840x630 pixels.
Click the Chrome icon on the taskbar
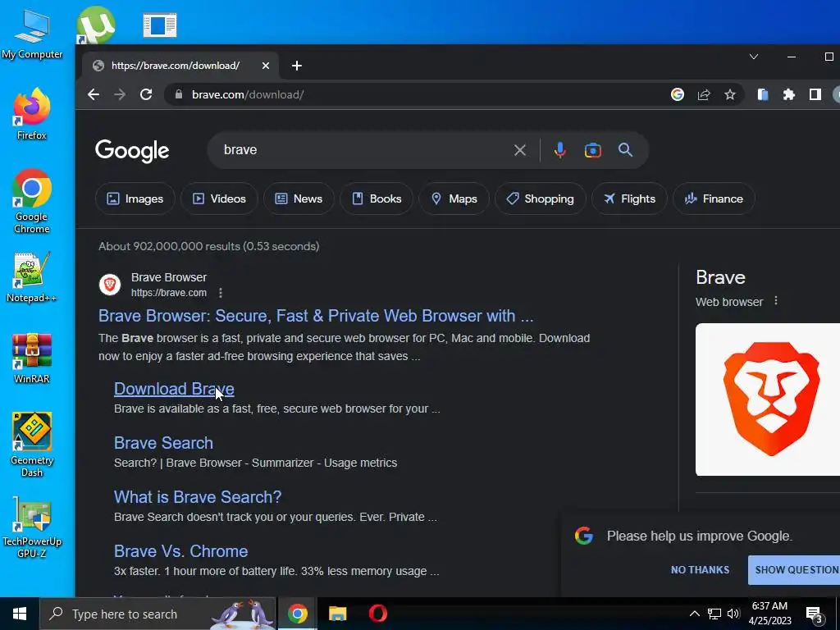point(297,614)
